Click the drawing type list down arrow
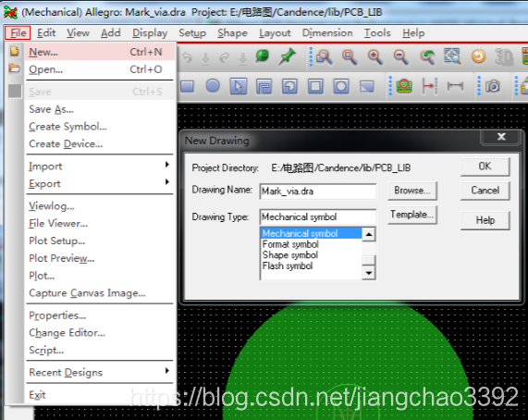The image size is (528, 420). [369, 273]
